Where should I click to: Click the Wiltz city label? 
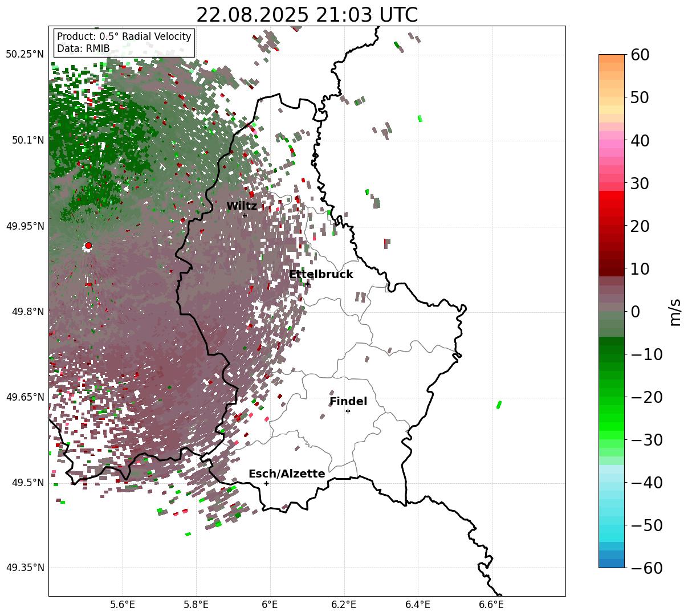(x=242, y=206)
